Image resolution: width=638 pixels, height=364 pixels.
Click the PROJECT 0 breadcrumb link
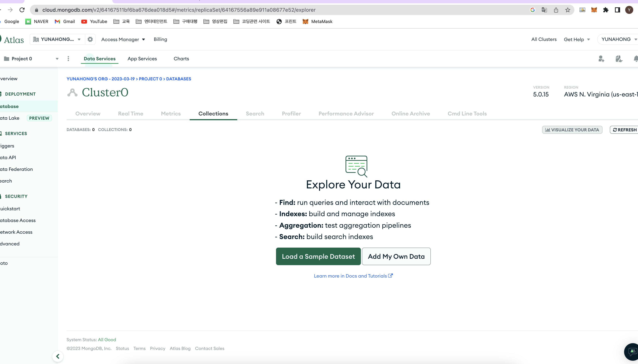pyautogui.click(x=150, y=79)
